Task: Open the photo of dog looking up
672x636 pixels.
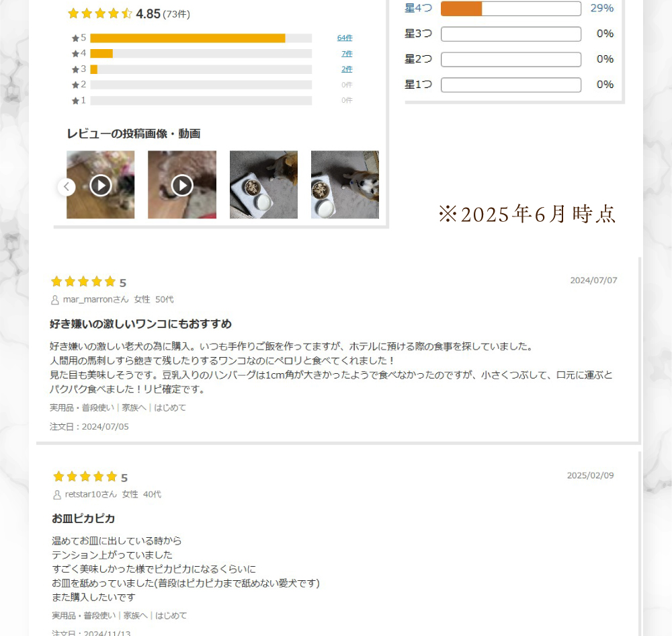Action: click(x=345, y=185)
